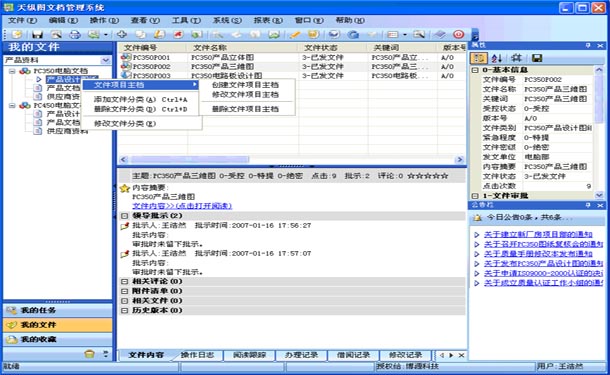
Task: Expand the 历史版本(0) section
Action: click(124, 311)
